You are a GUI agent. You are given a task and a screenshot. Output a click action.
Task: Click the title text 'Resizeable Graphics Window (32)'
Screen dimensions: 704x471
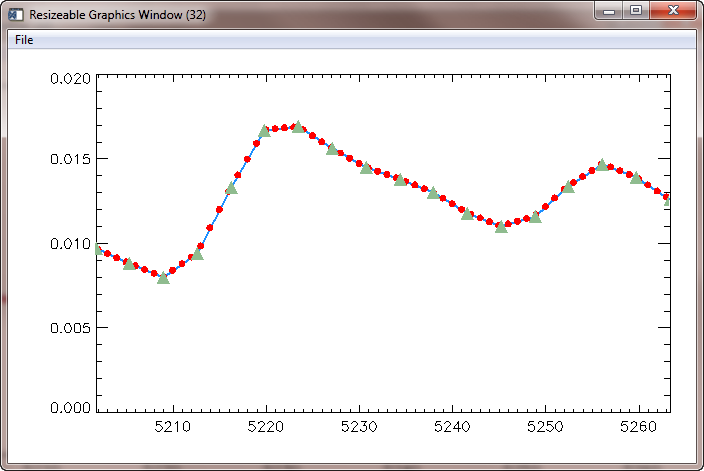tap(117, 15)
